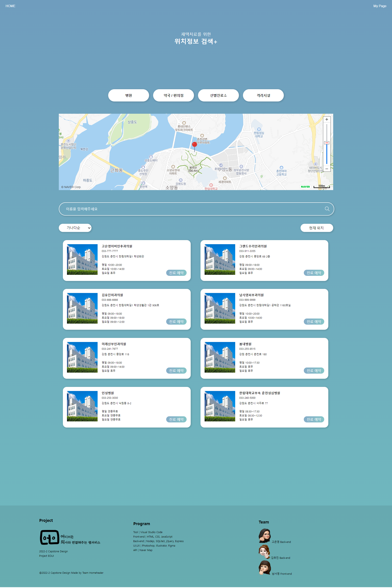
Task: Click 진료 예약 for 봄내병원
Action: pyautogui.click(x=314, y=371)
